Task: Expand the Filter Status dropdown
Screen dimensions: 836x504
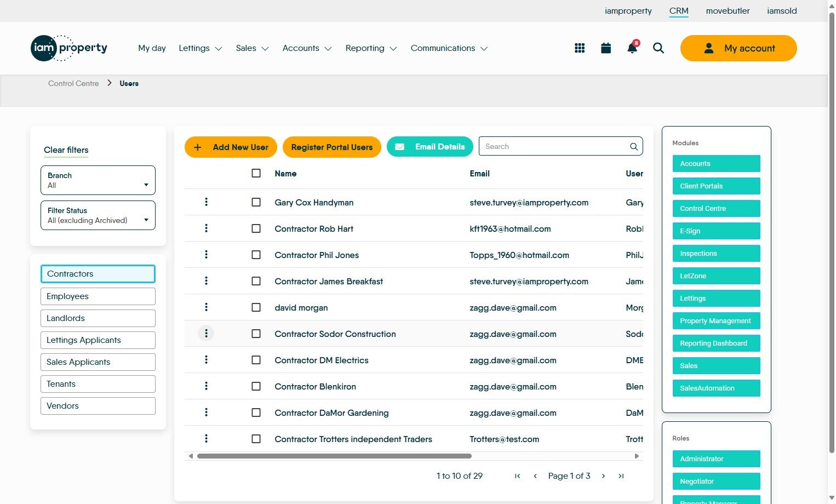Action: (x=98, y=215)
